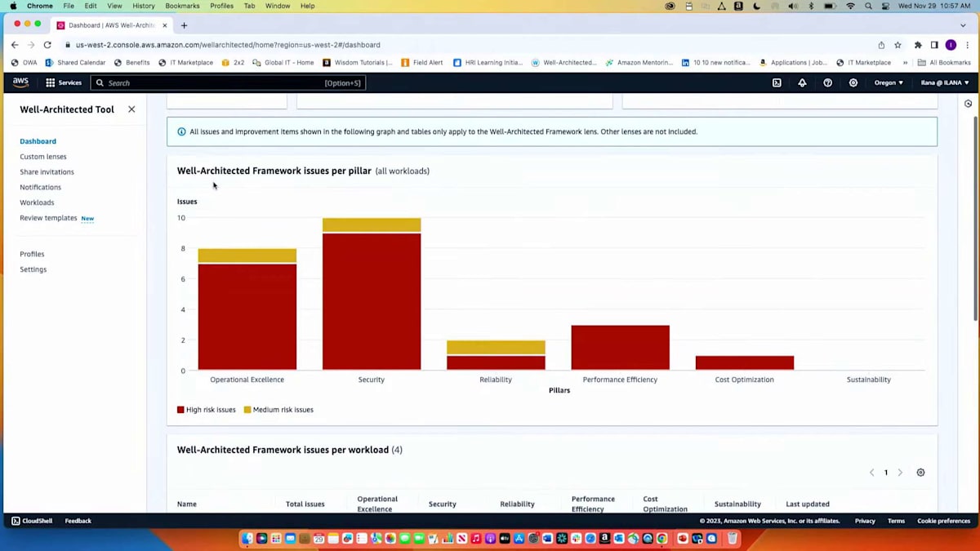Open Chrome three-dot menu
Image resolution: width=980 pixels, height=551 pixels.
point(966,45)
